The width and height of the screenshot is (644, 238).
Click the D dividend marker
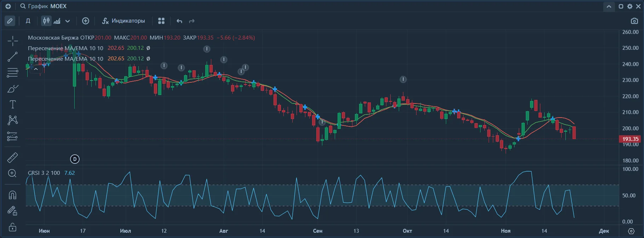pyautogui.click(x=75, y=159)
